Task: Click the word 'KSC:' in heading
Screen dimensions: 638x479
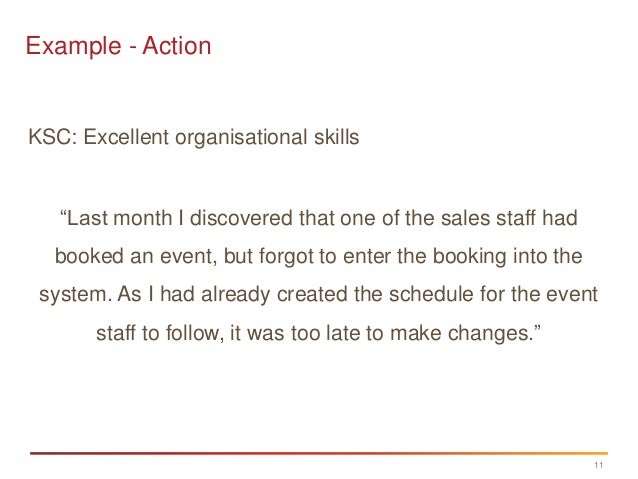Action: tap(53, 137)
